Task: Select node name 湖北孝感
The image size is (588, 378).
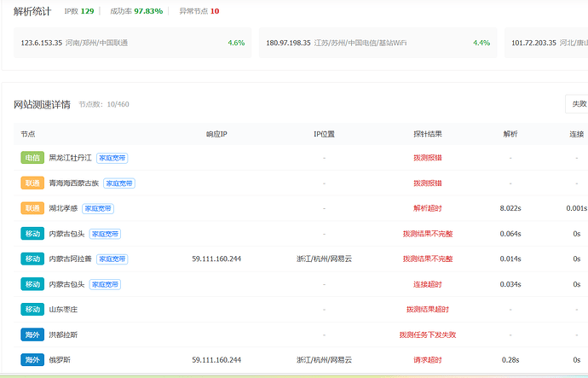Action: tap(63, 208)
